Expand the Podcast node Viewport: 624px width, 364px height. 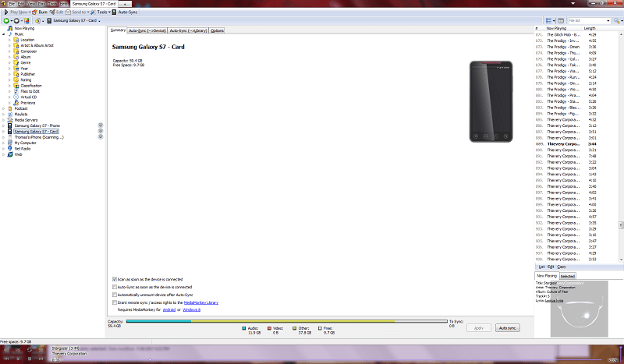[x=4, y=108]
